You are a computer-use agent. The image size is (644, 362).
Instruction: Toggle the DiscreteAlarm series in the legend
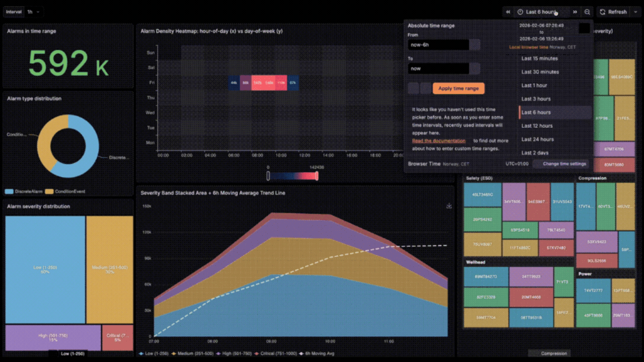point(24,192)
